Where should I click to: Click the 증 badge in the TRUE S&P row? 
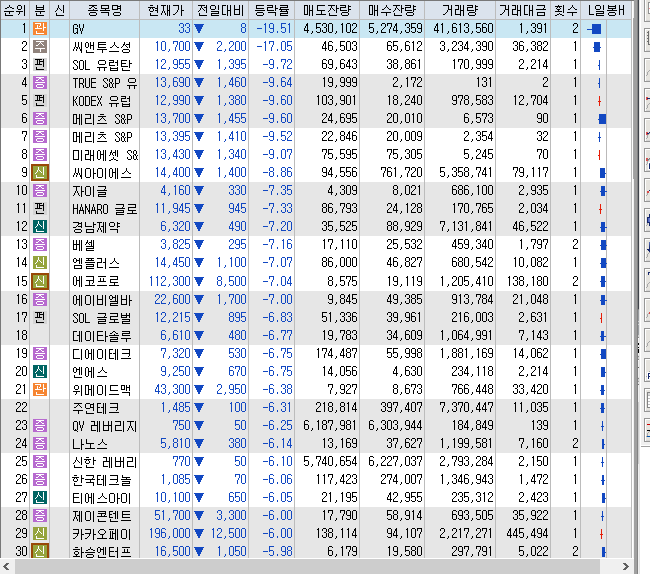click(x=40, y=82)
